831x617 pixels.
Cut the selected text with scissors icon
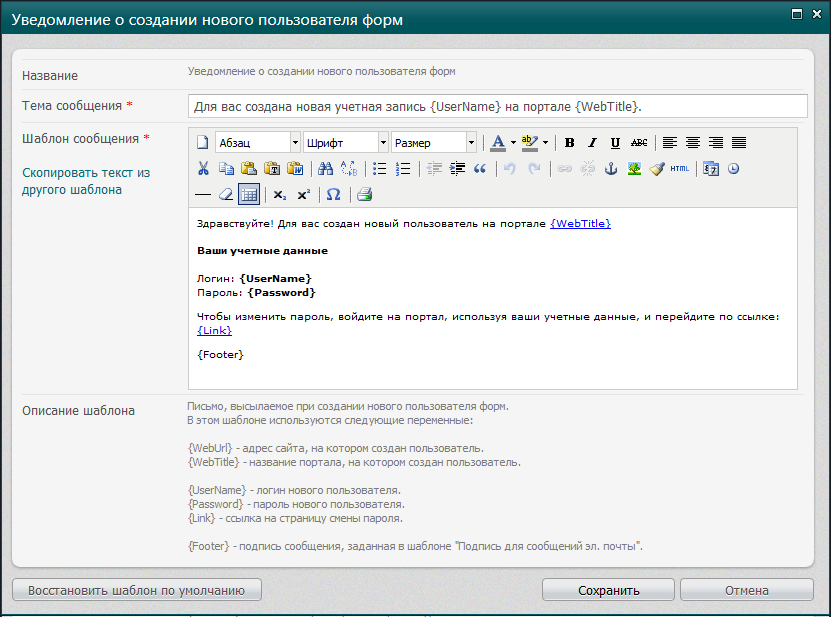pyautogui.click(x=203, y=169)
